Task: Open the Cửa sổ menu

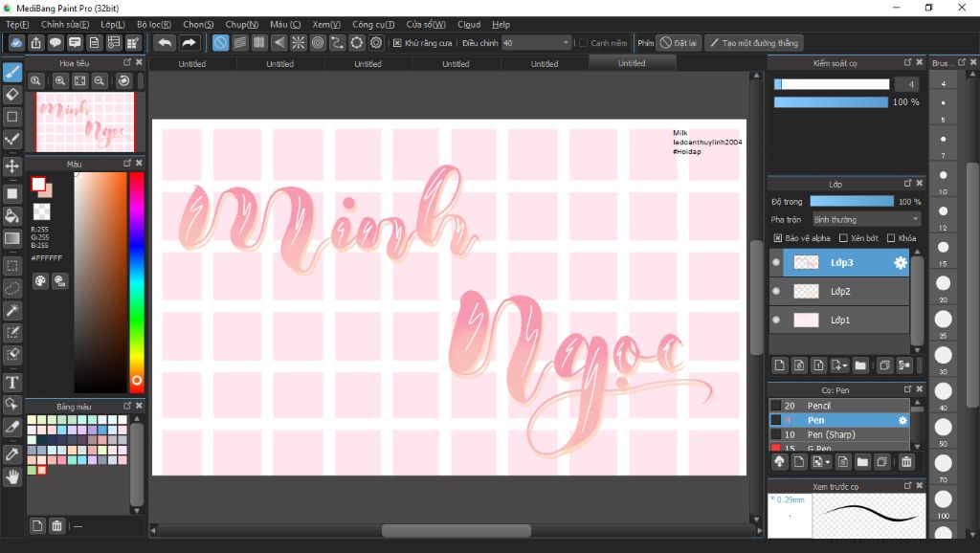Action: [426, 24]
